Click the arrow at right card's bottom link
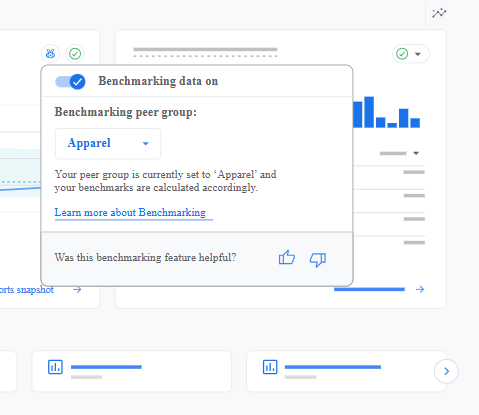Image resolution: width=479 pixels, height=415 pixels. 420,289
